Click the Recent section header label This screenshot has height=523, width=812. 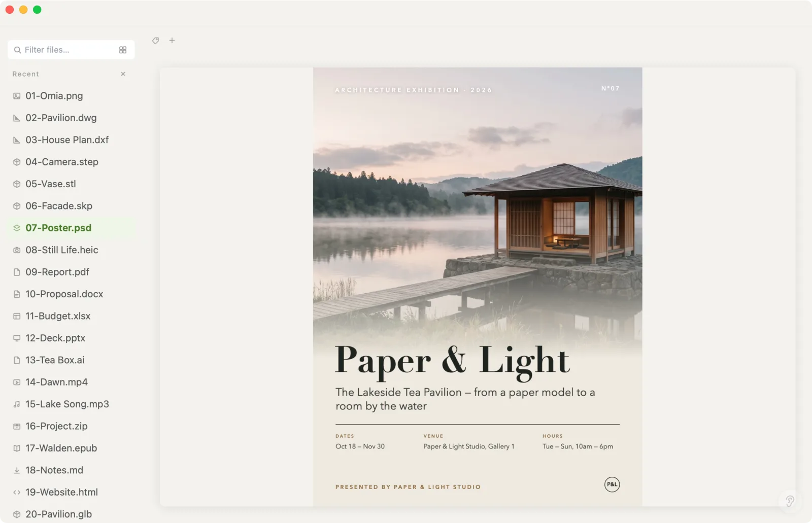[26, 74]
